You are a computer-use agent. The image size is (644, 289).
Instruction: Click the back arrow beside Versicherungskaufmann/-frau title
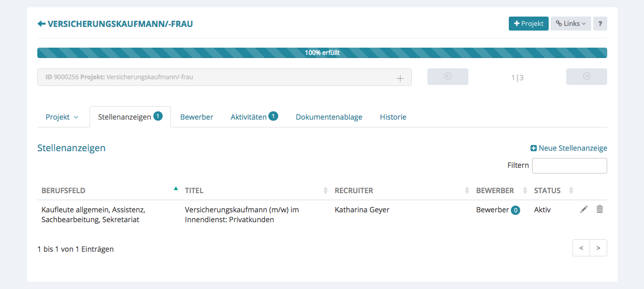click(x=41, y=24)
